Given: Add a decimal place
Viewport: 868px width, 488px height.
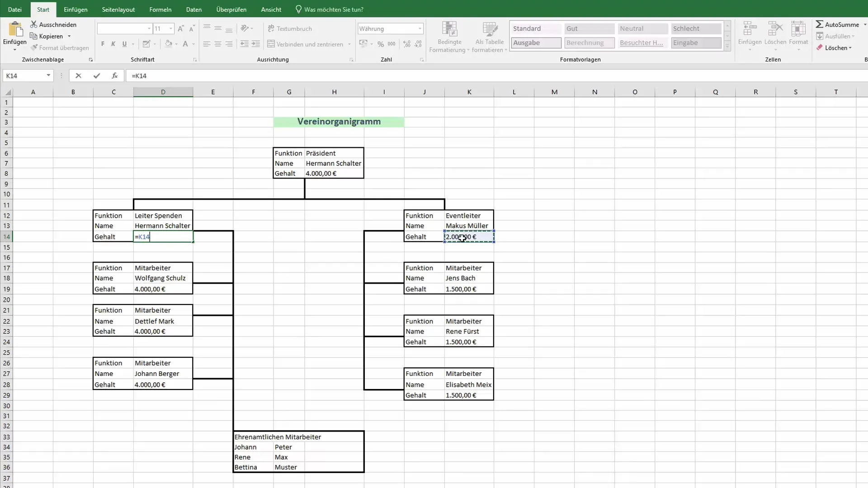Looking at the screenshot, I should pyautogui.click(x=407, y=44).
